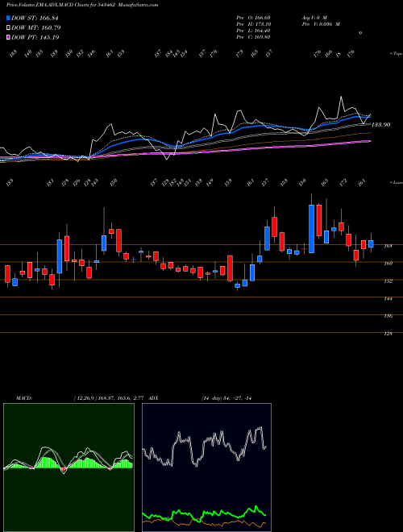Click the 144 price axis label
This screenshot has height=532, width=403.
(388, 299)
